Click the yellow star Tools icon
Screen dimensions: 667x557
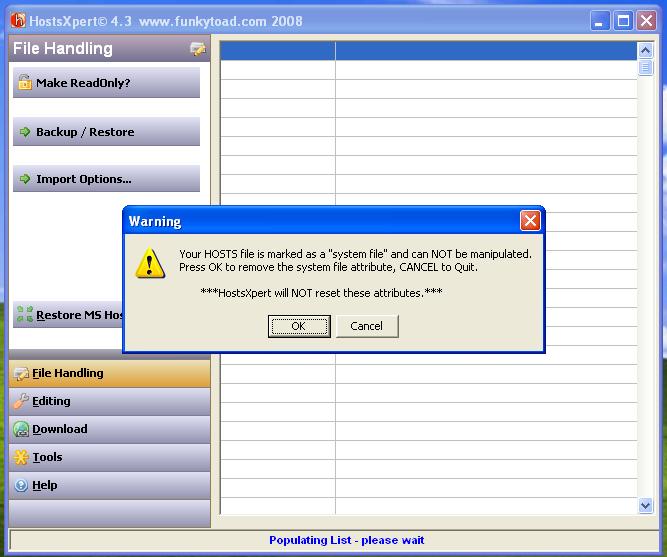(21, 457)
